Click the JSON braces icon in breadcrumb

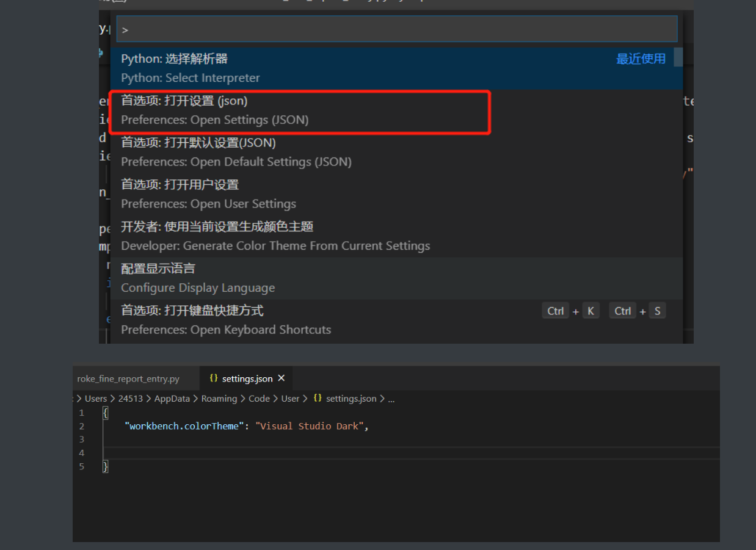pos(317,398)
